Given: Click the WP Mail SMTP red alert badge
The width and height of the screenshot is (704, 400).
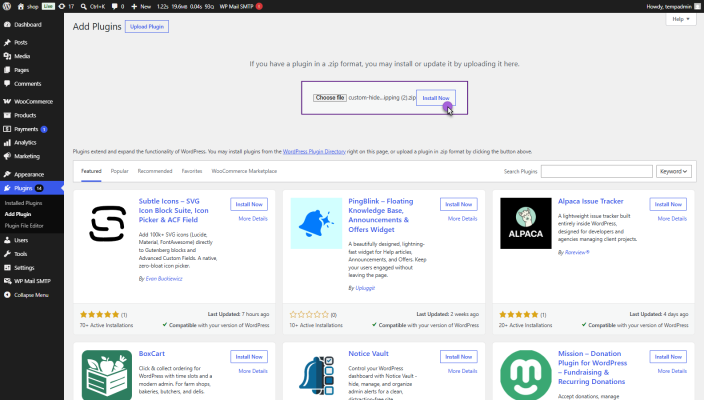Looking at the screenshot, I should pyautogui.click(x=259, y=6).
